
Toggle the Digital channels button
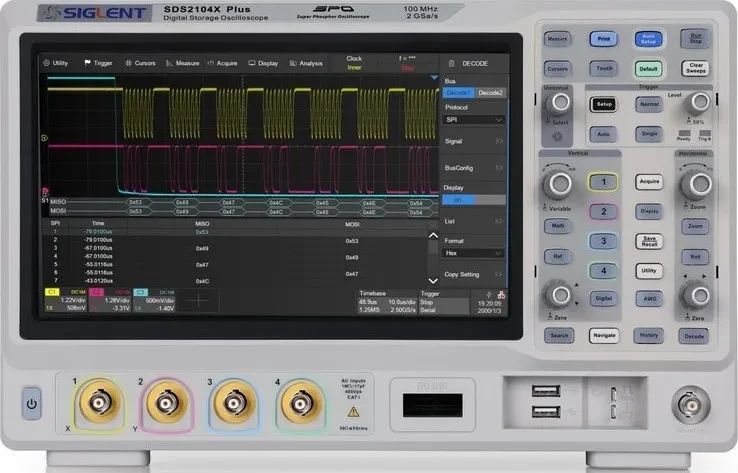point(603,298)
